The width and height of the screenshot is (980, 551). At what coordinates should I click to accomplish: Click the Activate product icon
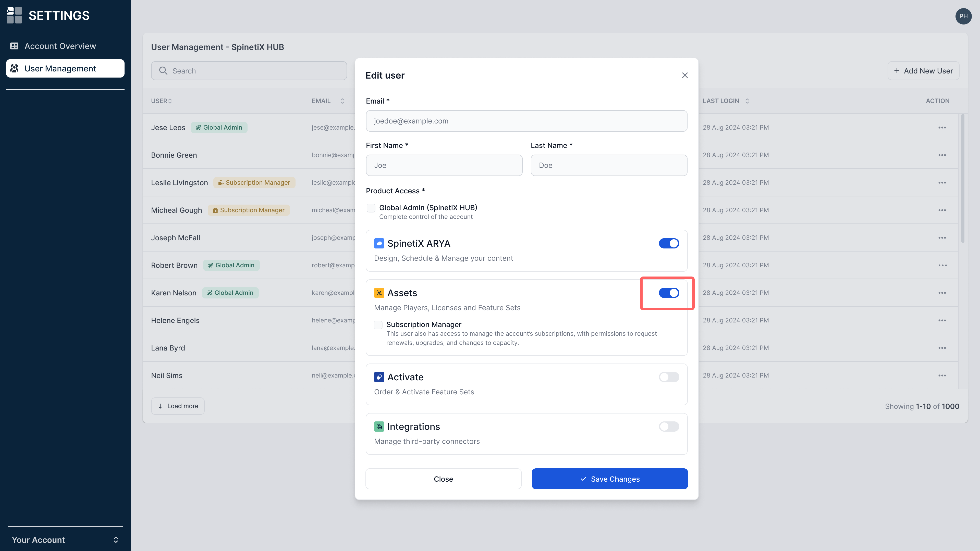point(379,377)
